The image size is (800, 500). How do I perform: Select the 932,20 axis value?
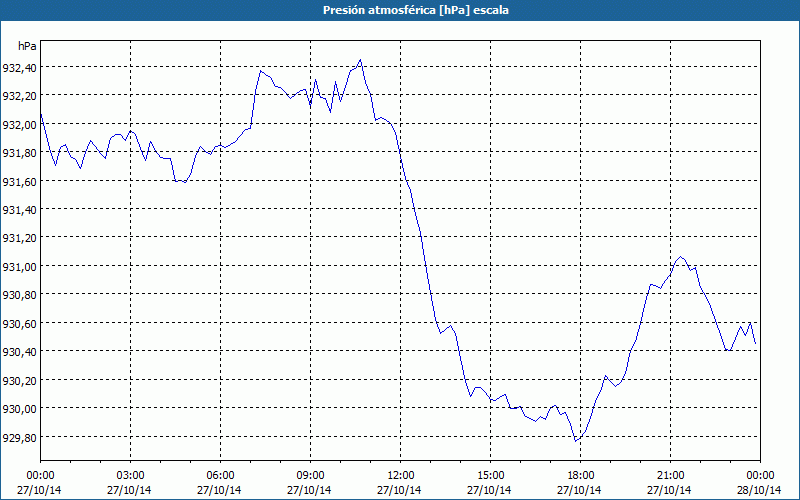click(18, 95)
